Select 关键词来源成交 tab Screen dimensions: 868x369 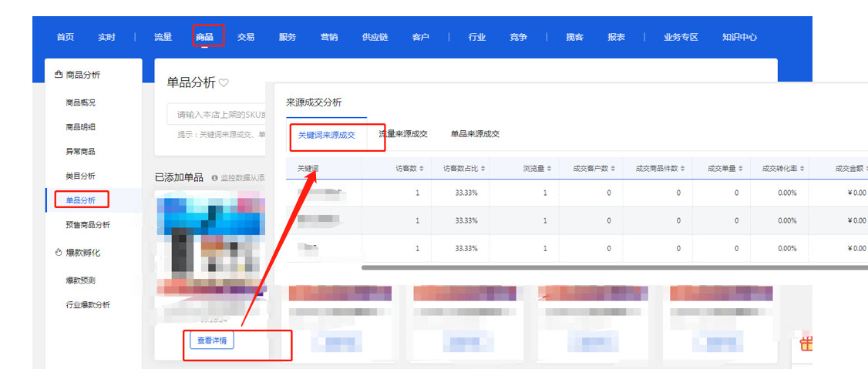326,136
